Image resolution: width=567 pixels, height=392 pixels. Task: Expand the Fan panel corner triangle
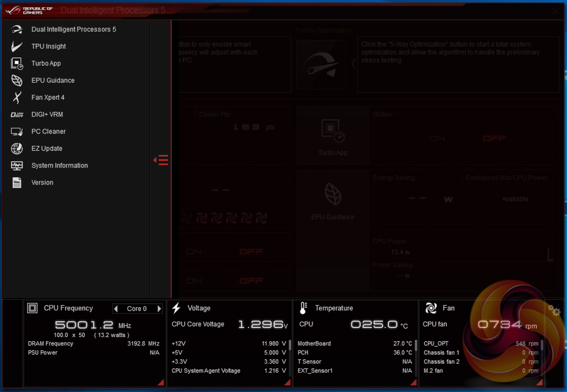[x=539, y=383]
